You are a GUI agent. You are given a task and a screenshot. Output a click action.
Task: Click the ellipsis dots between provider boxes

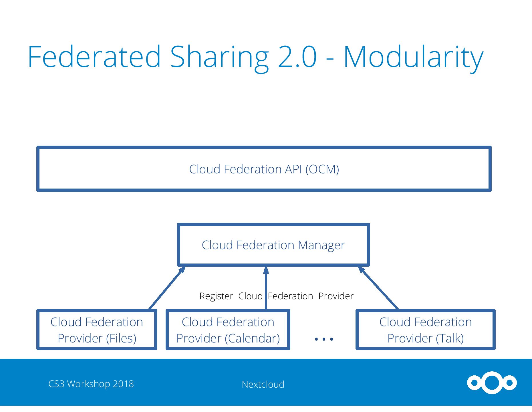[x=324, y=339]
